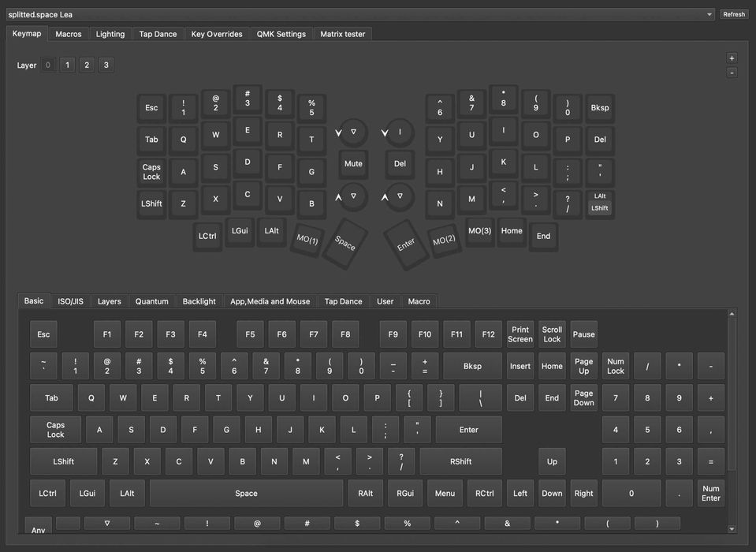Open the Lighting tab
Screen dimensions: 756x552
point(110,34)
